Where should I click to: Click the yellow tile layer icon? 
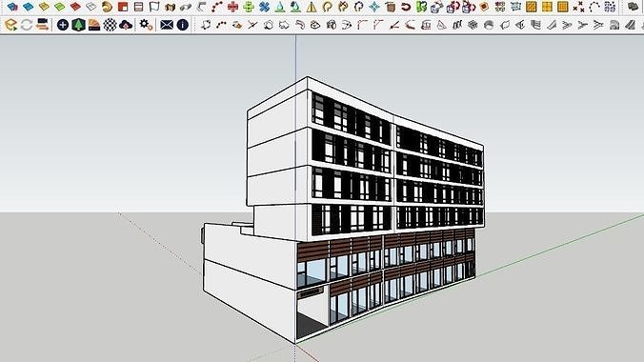tap(44, 7)
